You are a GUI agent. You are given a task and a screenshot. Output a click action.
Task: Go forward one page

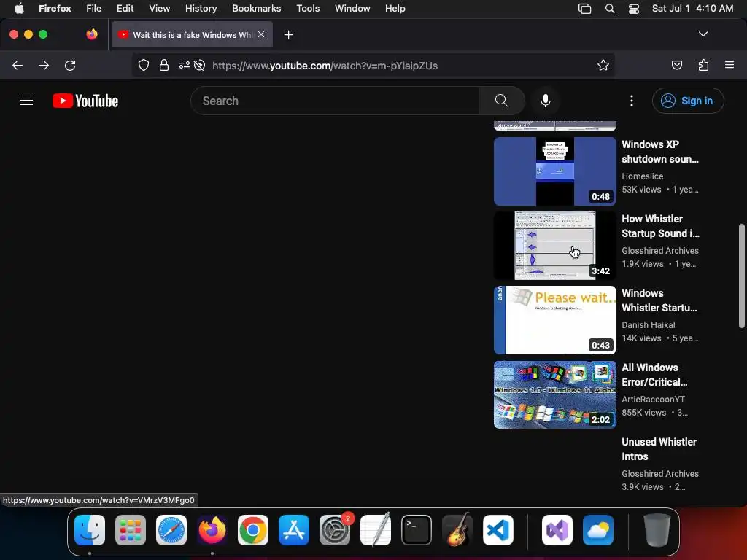pos(44,65)
